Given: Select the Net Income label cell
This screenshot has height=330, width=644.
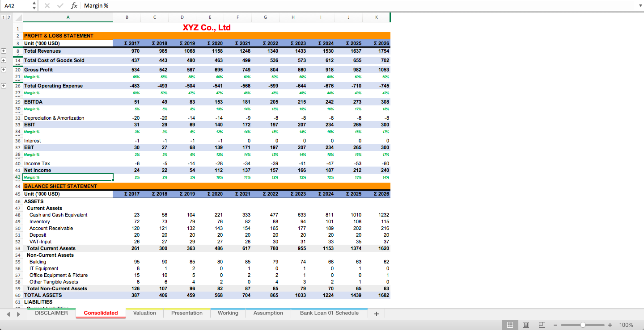Looking at the screenshot, I should tap(68, 170).
